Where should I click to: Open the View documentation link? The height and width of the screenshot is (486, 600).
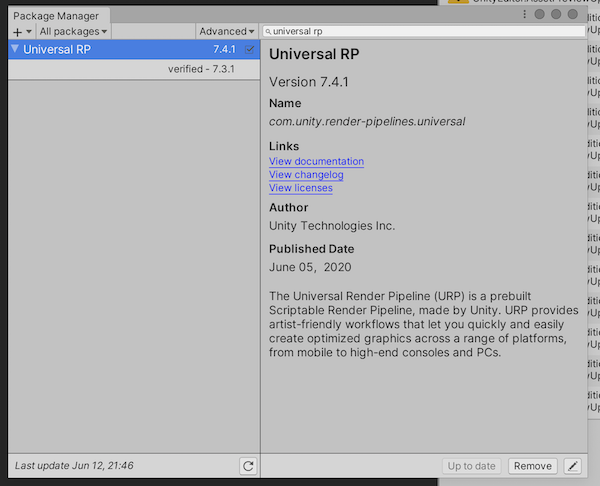tap(316, 161)
